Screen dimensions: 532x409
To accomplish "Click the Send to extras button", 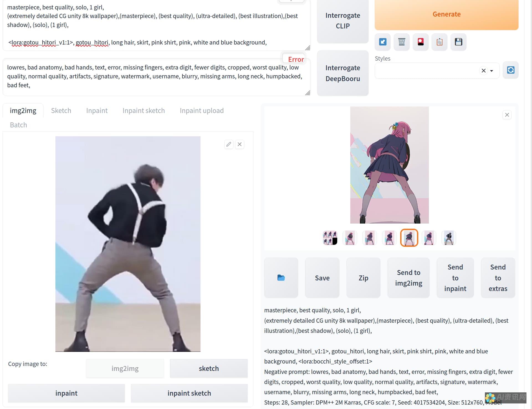I will 498,278.
